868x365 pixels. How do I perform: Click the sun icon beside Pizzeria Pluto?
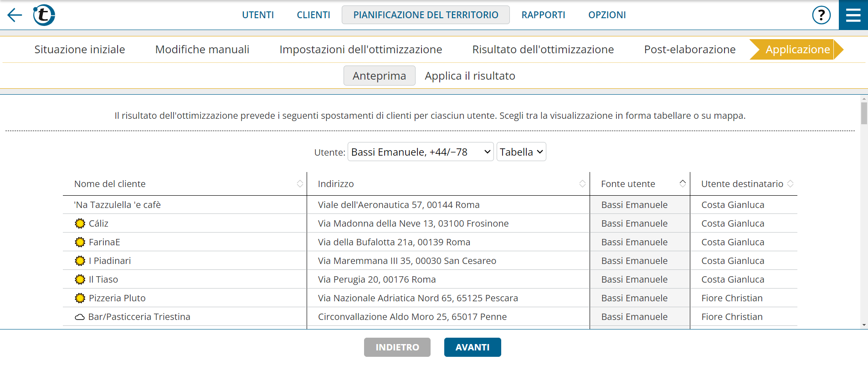click(x=80, y=298)
